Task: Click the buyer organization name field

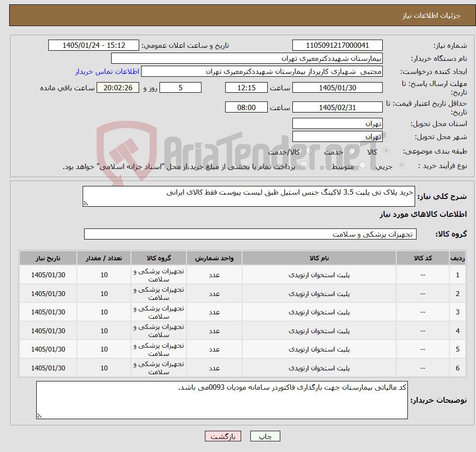Action: [247, 58]
